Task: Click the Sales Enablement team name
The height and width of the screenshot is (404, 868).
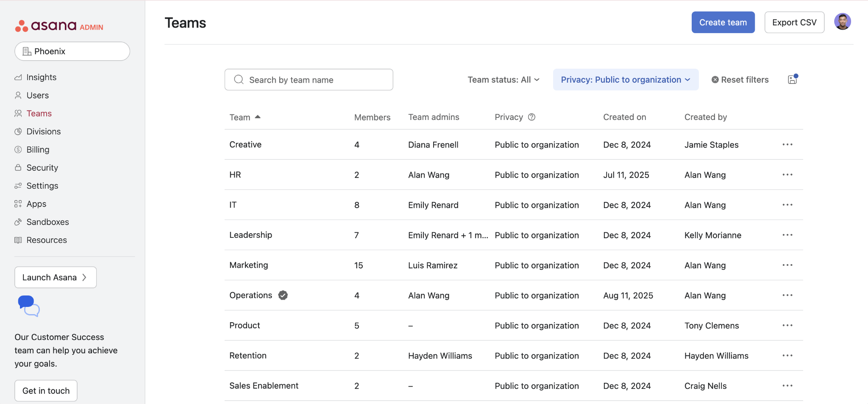Action: pos(264,385)
